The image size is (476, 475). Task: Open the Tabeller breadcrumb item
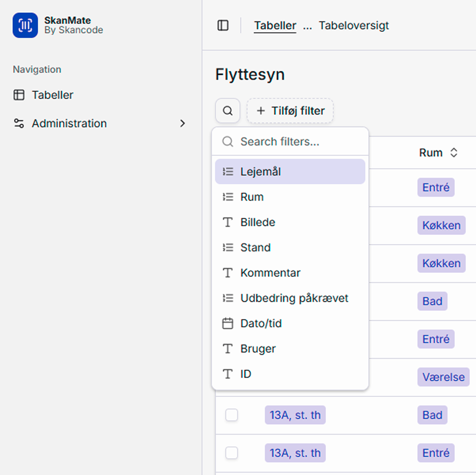(x=275, y=25)
